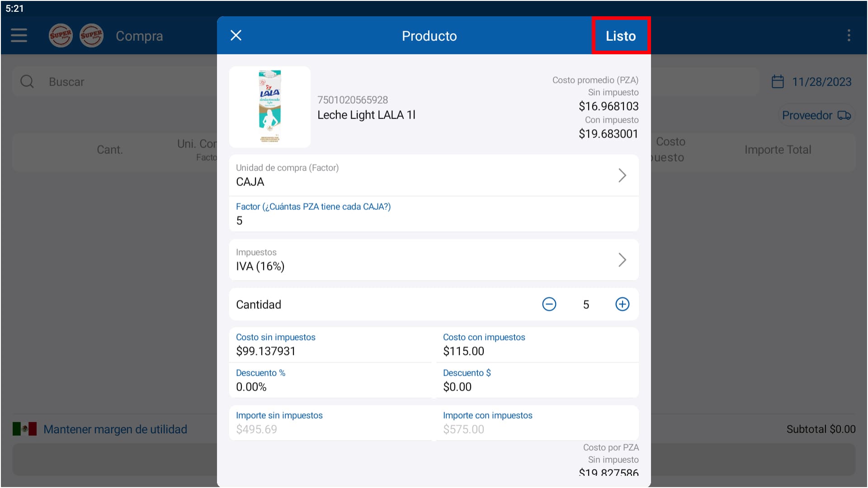The image size is (868, 488).
Task: Expand Unidad de compra CAJA selector
Action: 433,175
